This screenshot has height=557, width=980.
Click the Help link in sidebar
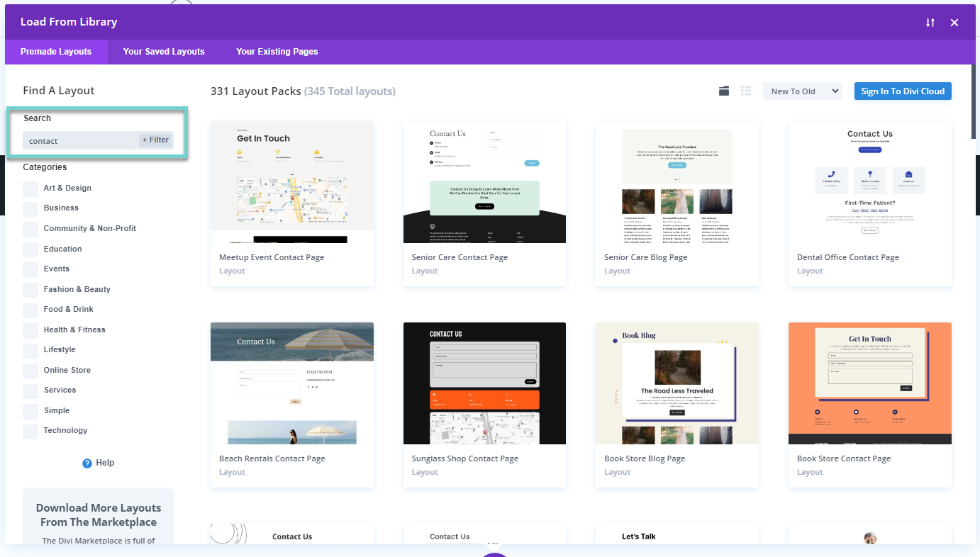[105, 463]
